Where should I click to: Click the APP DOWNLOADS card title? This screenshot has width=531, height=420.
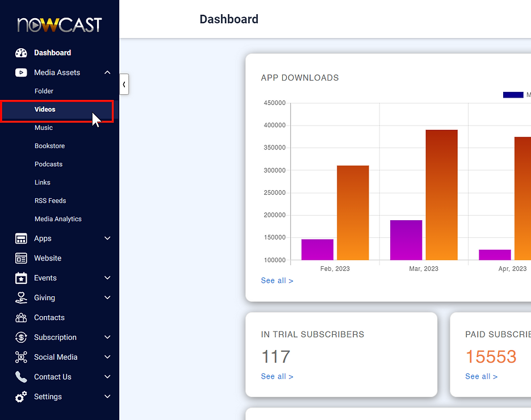pos(300,78)
